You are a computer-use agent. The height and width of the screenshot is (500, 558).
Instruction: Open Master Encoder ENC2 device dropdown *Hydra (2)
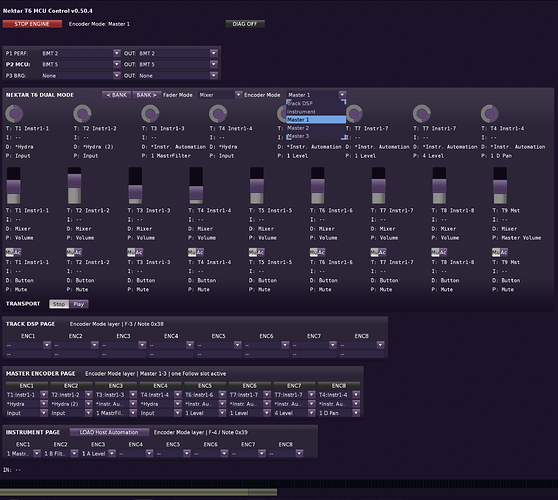tap(71, 404)
